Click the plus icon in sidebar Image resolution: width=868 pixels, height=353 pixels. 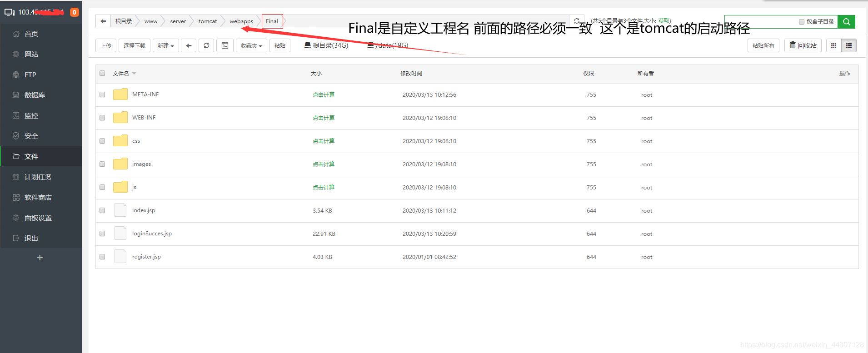coord(40,258)
